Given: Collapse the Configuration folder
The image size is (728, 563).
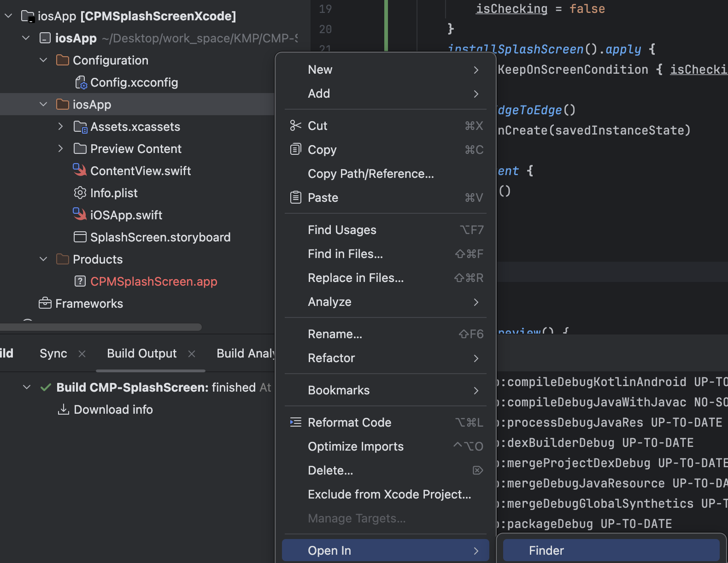Looking at the screenshot, I should tap(43, 60).
